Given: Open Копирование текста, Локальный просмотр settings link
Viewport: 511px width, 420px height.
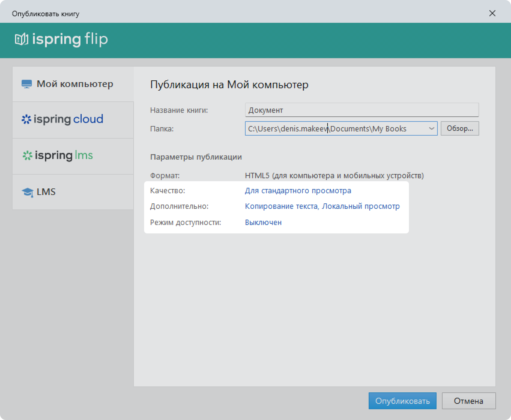Looking at the screenshot, I should pyautogui.click(x=322, y=206).
